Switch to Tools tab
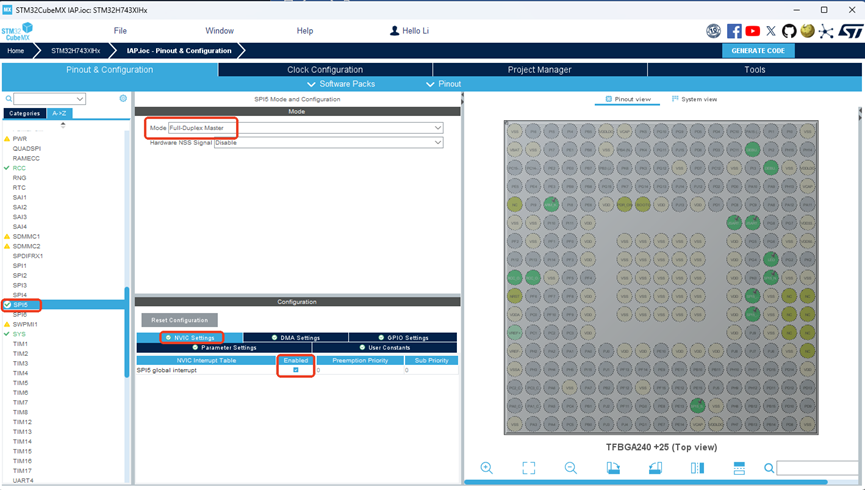Viewport: 865px width, 490px height. pyautogui.click(x=755, y=70)
